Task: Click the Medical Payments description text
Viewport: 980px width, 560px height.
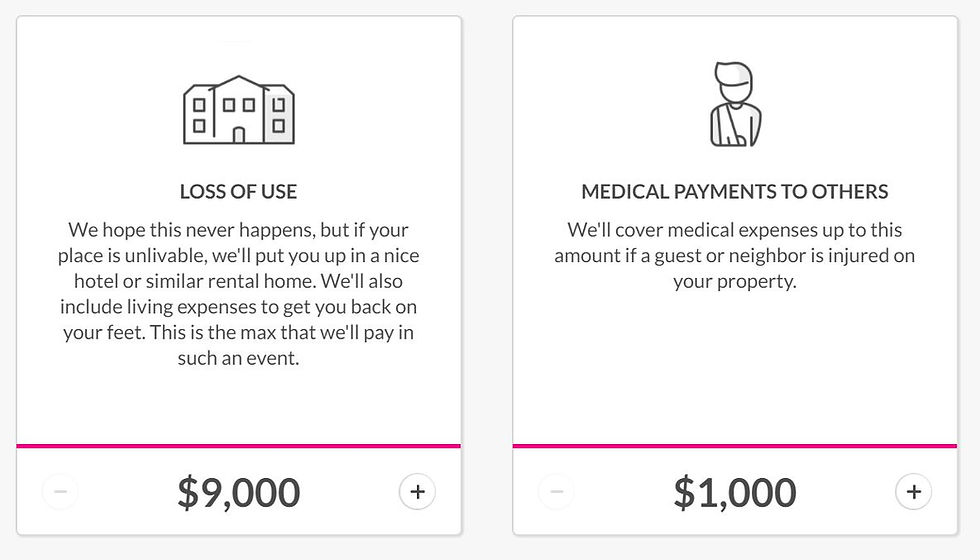Action: click(735, 256)
